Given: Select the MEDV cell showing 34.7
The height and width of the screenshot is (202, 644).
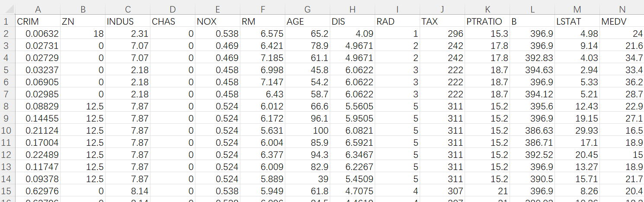Looking at the screenshot, I should pos(622,58).
